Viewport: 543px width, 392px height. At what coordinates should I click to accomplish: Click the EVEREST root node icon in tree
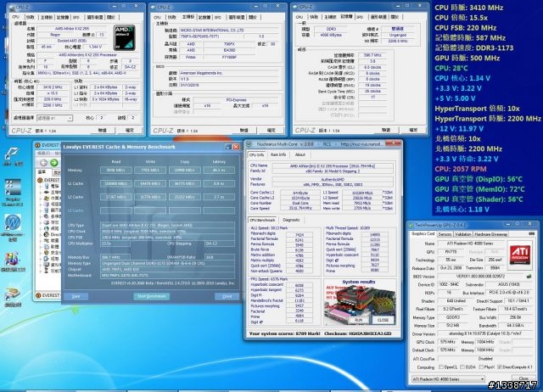pos(40,180)
